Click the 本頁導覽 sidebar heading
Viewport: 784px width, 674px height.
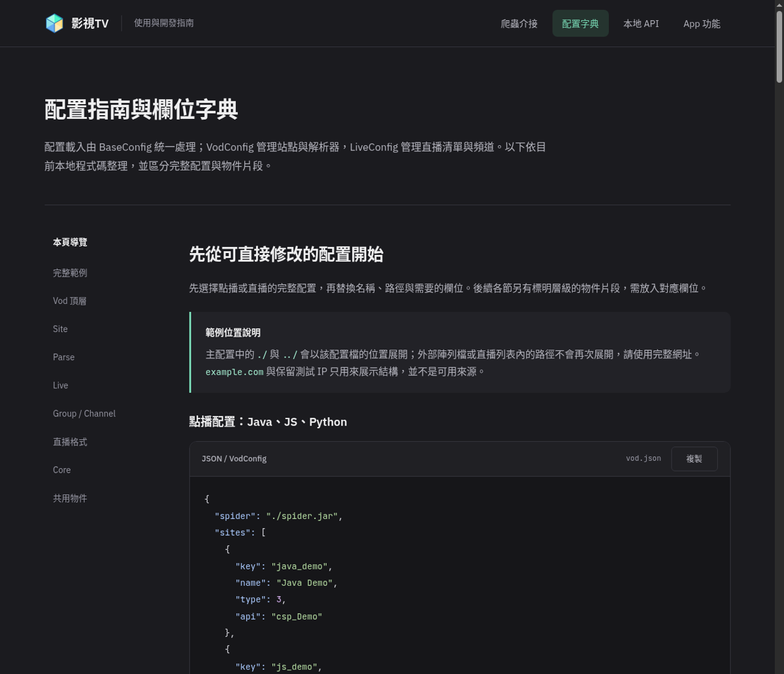pos(70,242)
